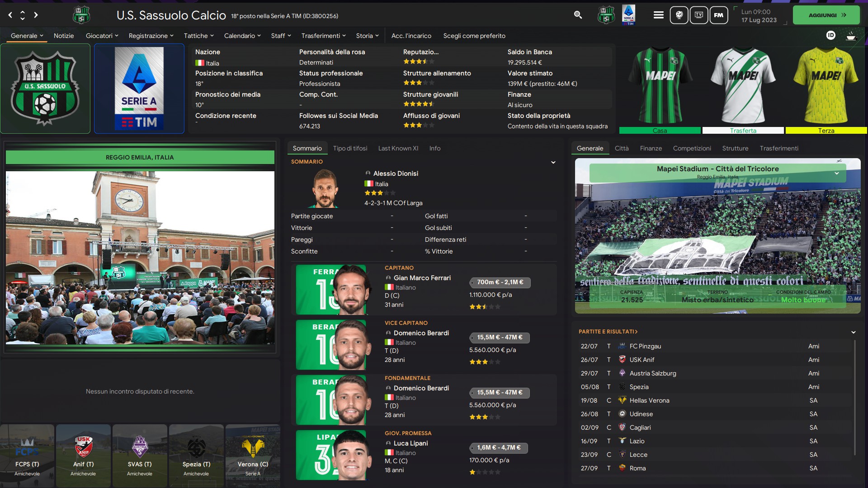Open the hamburger menu icon
This screenshot has width=868, height=488.
click(x=659, y=15)
